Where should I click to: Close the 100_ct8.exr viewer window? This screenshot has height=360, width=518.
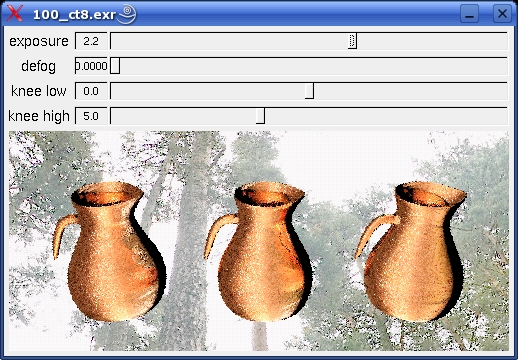point(502,14)
